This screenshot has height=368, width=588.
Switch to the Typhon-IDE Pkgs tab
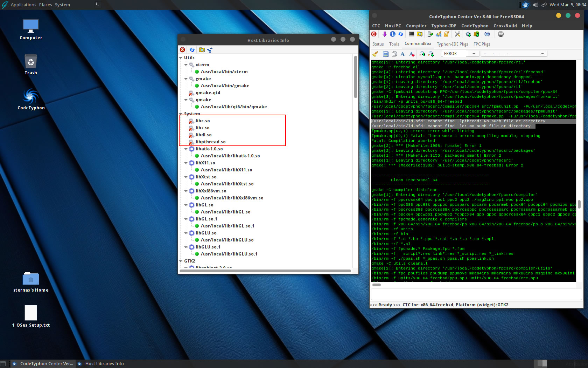tap(452, 44)
